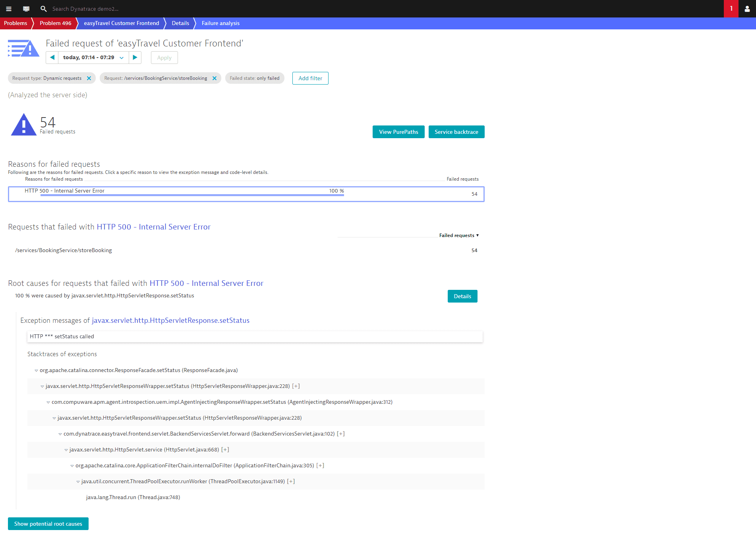Step timeframe forward with right arrow
Screen dimensions: 756x538
click(135, 58)
